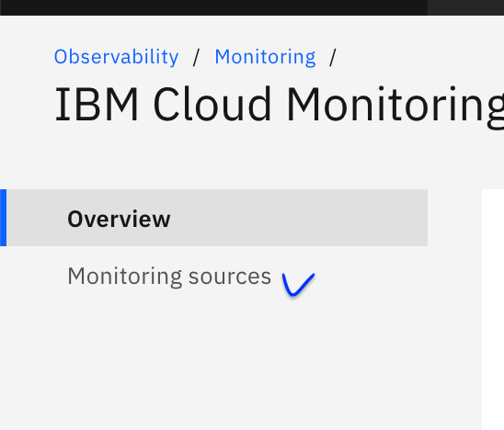Go to the Monitoring breadcrumb link
The width and height of the screenshot is (504, 430).
pyautogui.click(x=265, y=57)
